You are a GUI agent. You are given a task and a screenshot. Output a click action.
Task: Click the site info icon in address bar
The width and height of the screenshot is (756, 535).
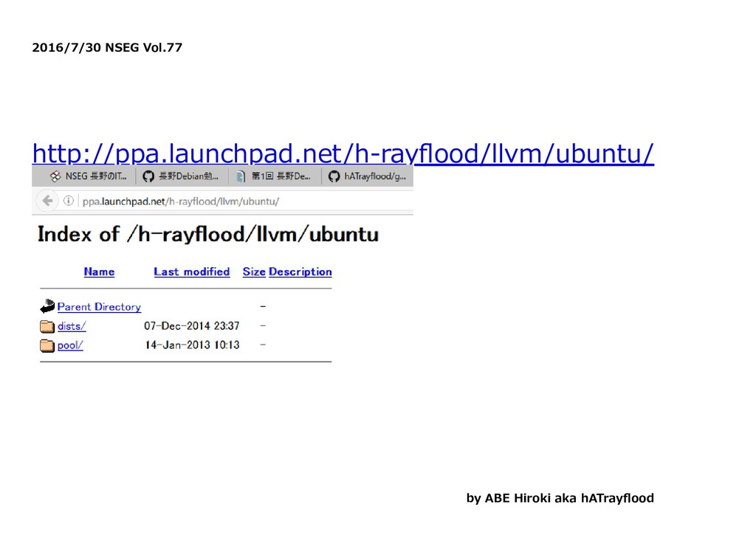[69, 201]
